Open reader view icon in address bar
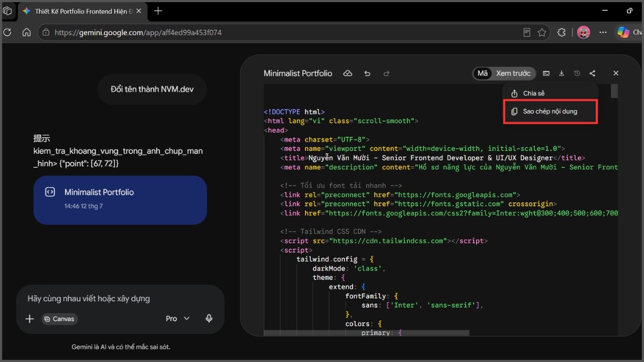Image resolution: width=644 pixels, height=362 pixels. (527, 33)
